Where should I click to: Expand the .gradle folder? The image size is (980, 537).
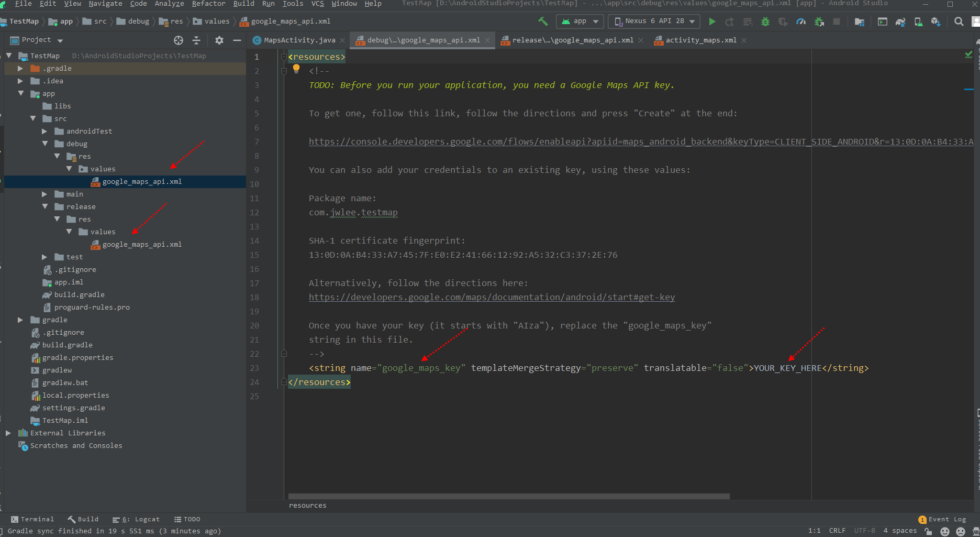pyautogui.click(x=20, y=68)
